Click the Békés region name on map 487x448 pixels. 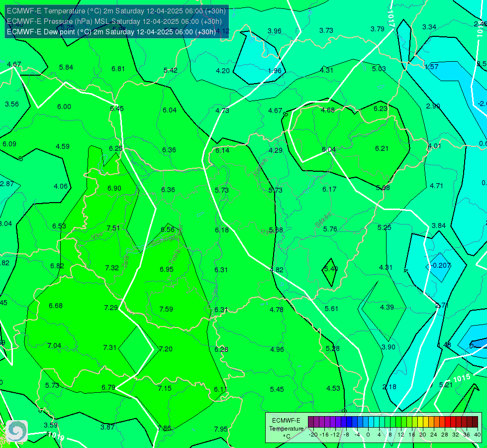[323, 220]
